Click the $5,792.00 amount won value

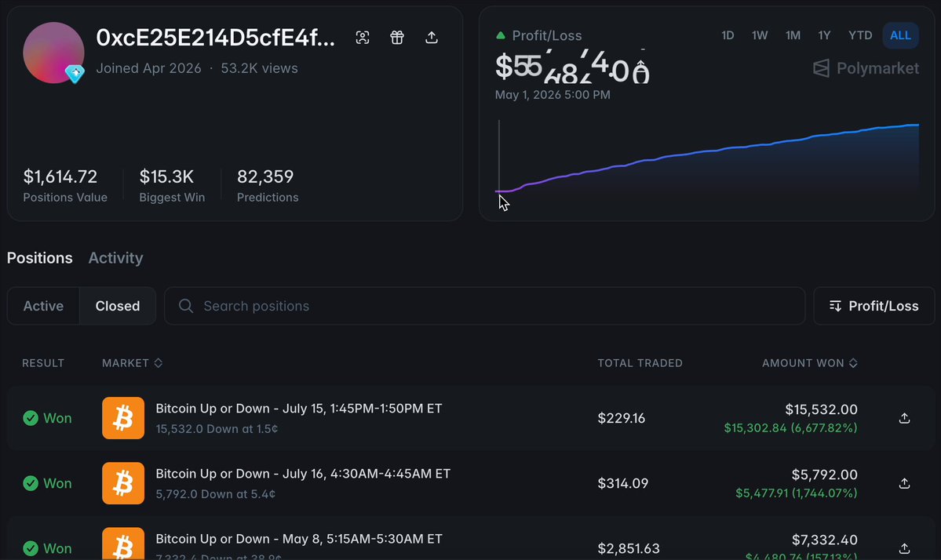click(824, 475)
